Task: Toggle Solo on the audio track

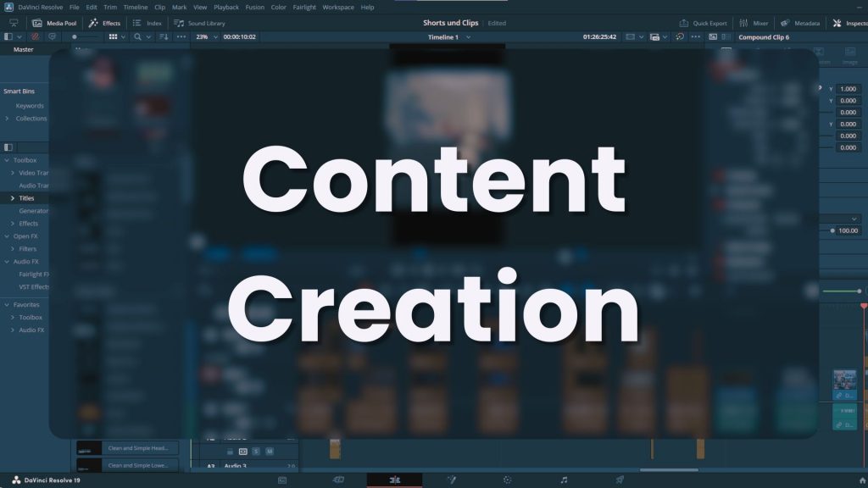Action: coord(257,451)
